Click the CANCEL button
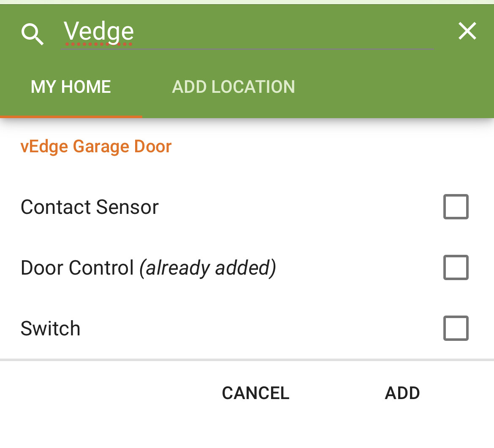494x448 pixels. pos(255,393)
